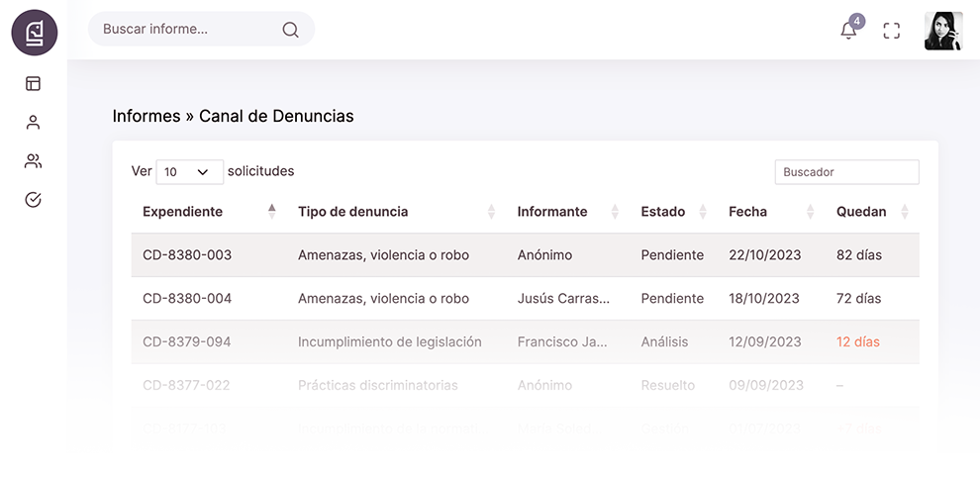Expand the Ver 10 entries dropdown
The image size is (980, 480).
tap(189, 172)
